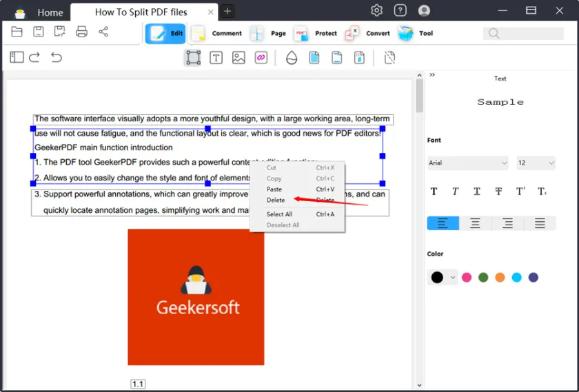Select the edit object selection tool
This screenshot has width=579, height=392.
point(193,58)
